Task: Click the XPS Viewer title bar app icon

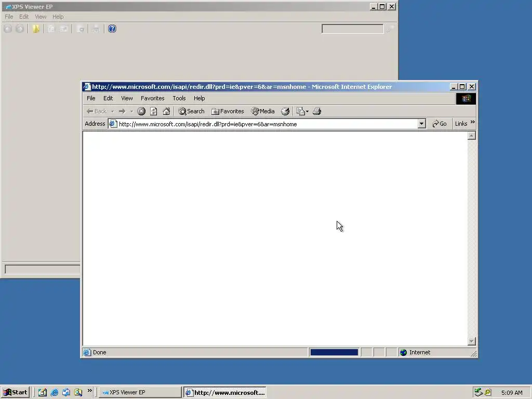Action: pos(8,7)
